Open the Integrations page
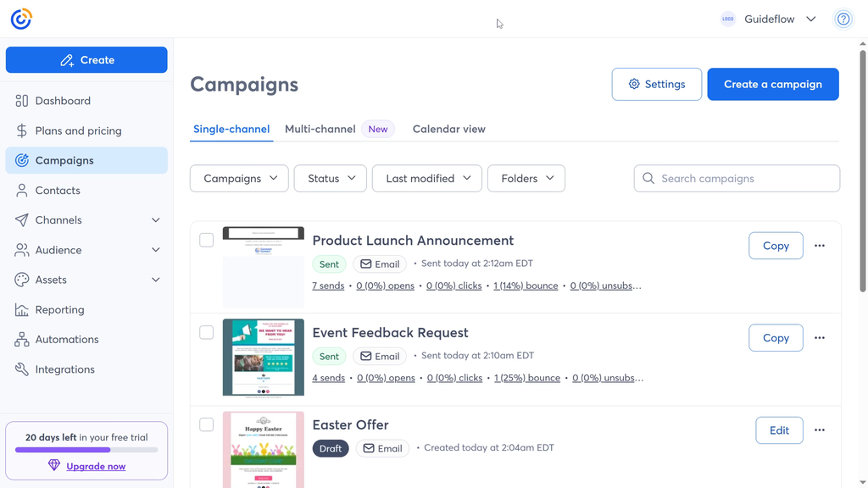 [x=64, y=369]
